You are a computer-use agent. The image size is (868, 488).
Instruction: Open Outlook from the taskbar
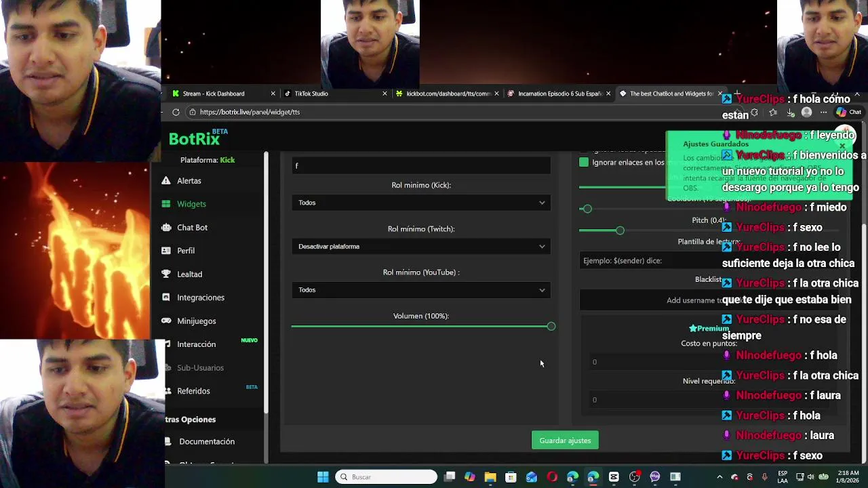pyautogui.click(x=532, y=477)
